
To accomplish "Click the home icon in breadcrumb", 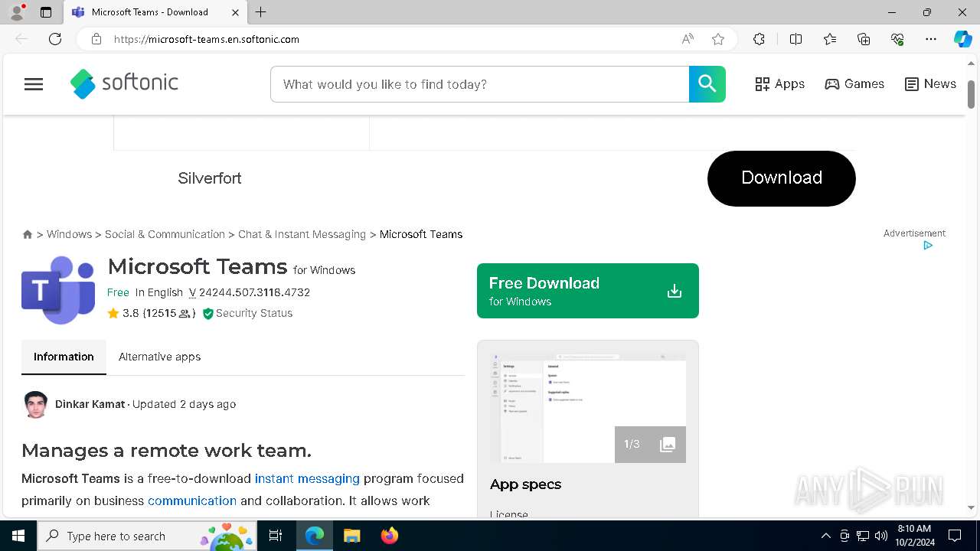I will click(28, 234).
